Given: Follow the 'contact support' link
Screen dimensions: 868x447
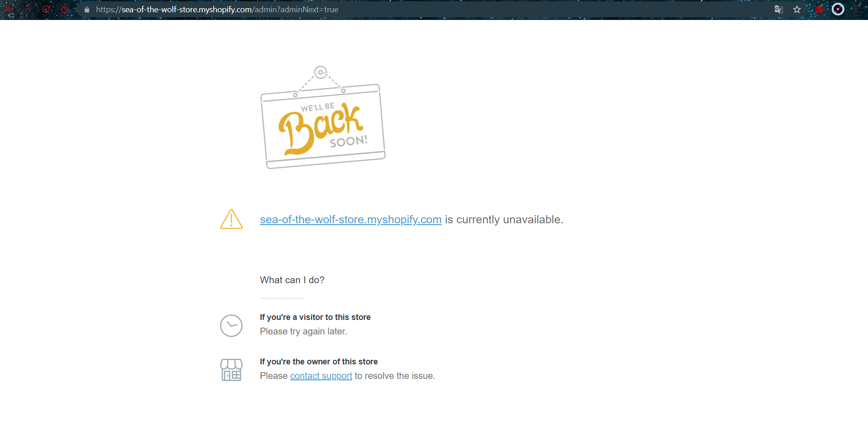Looking at the screenshot, I should [x=321, y=376].
